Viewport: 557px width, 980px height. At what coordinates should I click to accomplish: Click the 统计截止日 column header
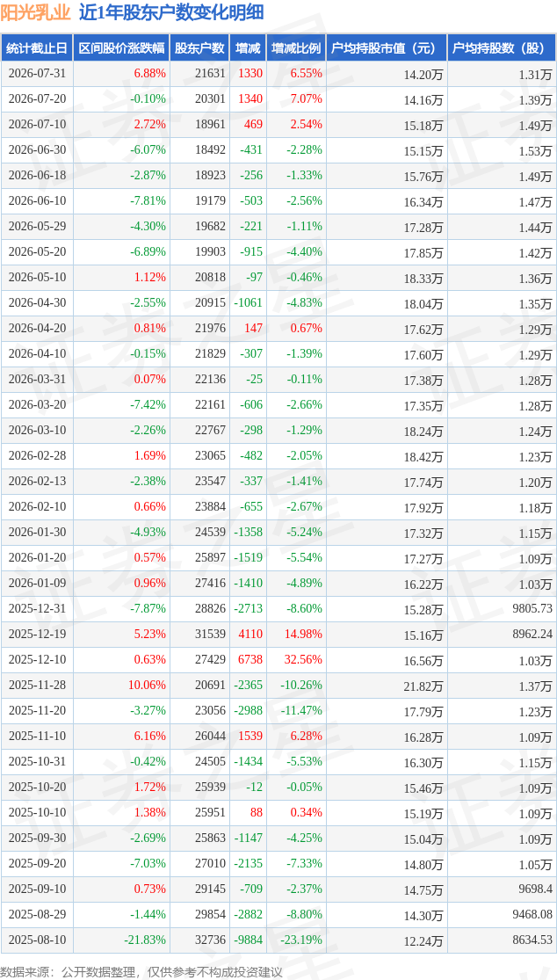tap(37, 48)
